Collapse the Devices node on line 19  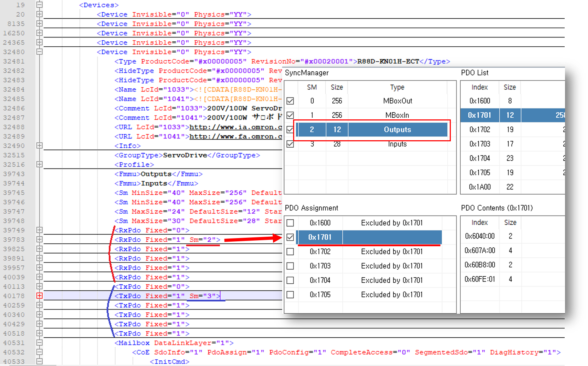click(39, 5)
